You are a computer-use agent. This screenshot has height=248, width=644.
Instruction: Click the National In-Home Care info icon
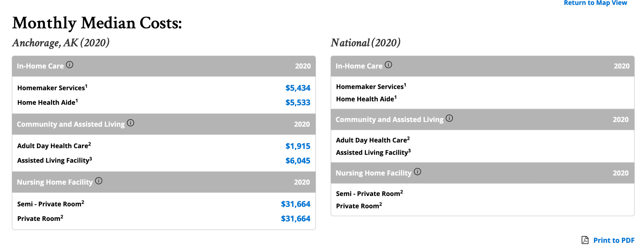coord(389,65)
